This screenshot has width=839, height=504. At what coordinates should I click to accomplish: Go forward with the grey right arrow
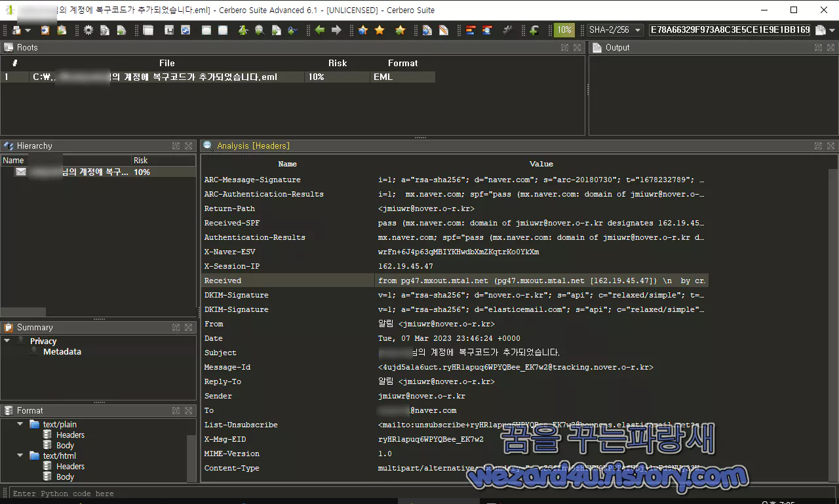point(336,30)
